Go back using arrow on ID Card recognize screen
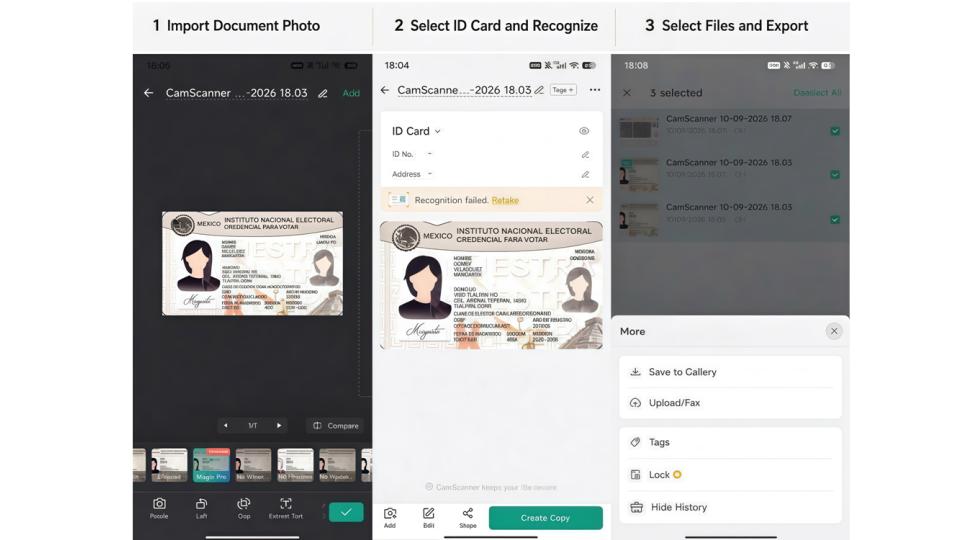 coord(384,90)
